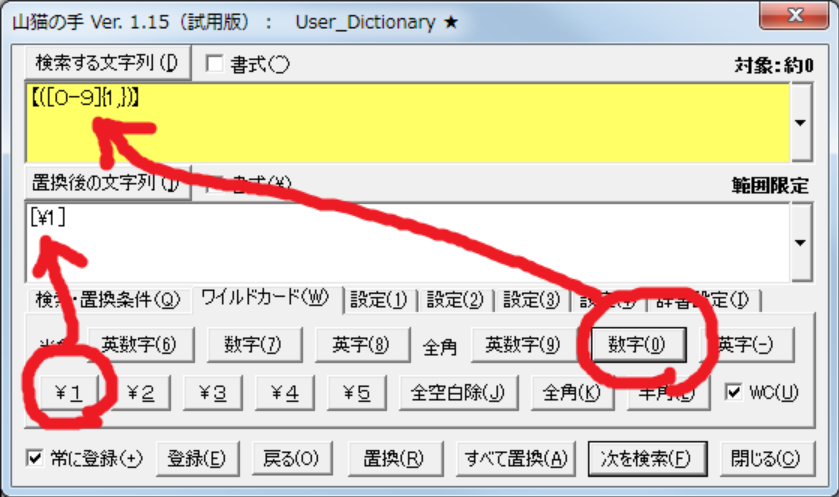Click the ¥2 wildcard insert button
839x497 pixels.
(141, 392)
